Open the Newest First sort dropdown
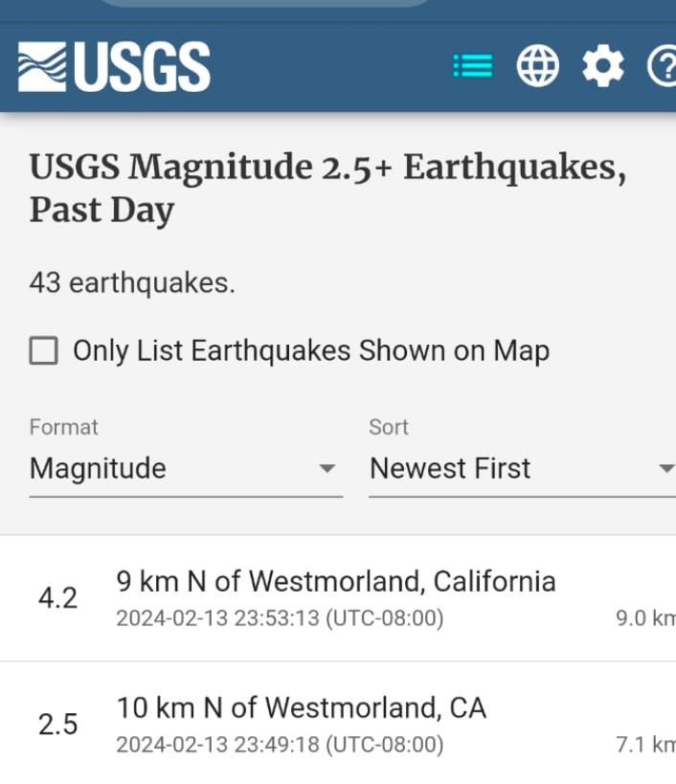The height and width of the screenshot is (784, 676). 523,468
